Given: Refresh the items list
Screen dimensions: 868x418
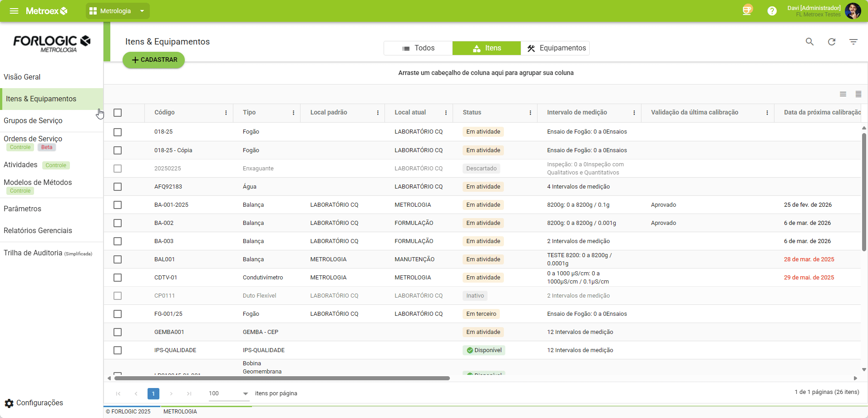Looking at the screenshot, I should click(x=831, y=42).
